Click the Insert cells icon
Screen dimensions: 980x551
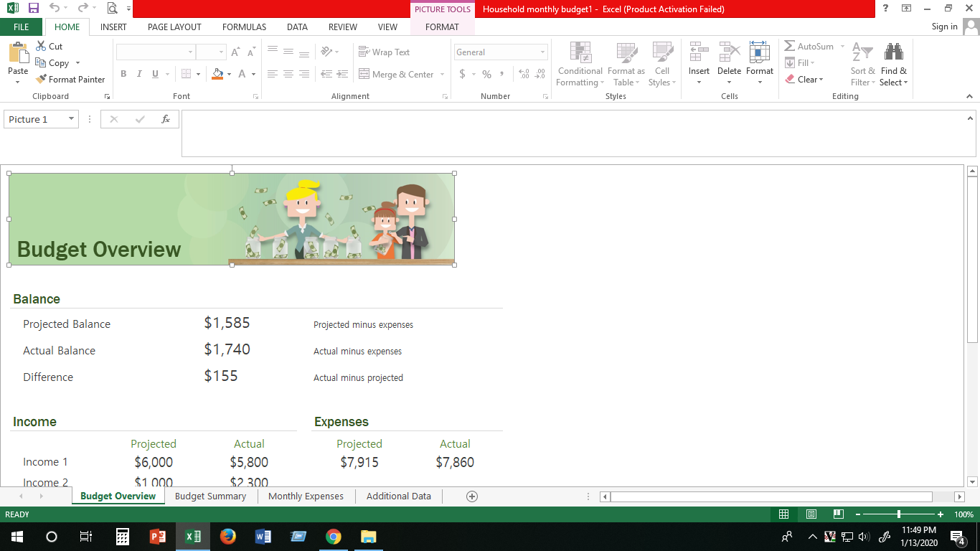(699, 53)
